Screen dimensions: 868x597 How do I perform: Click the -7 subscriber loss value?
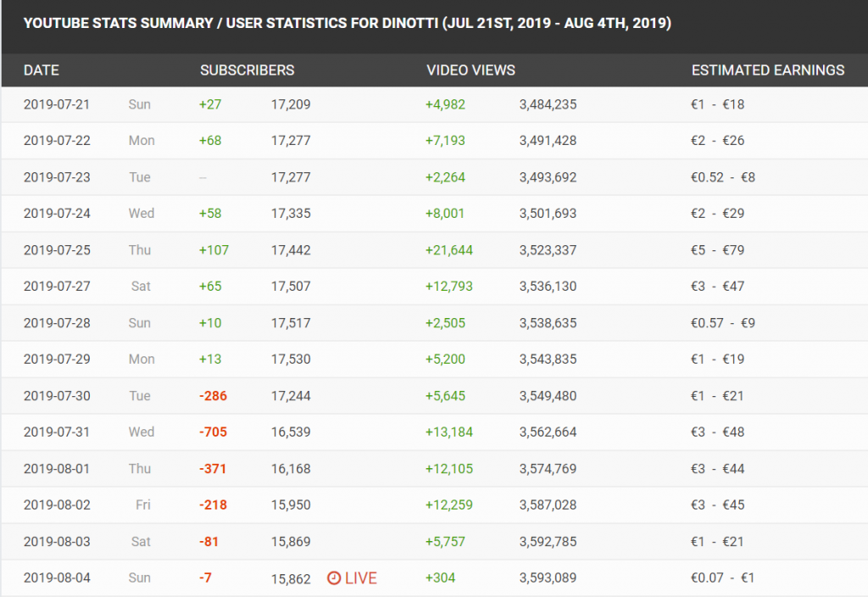[x=205, y=577]
